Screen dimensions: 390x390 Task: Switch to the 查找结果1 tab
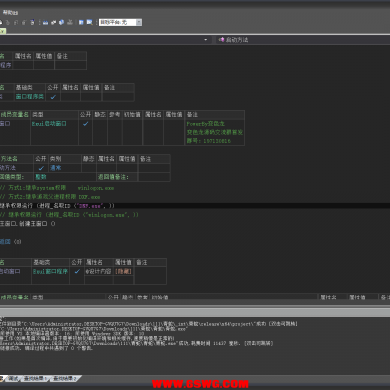[x=36, y=379]
